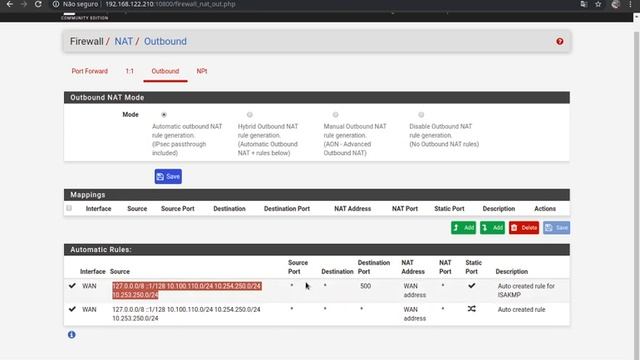Add mapping to bottom with down-arrow Add
Image resolution: width=640 pixels, height=360 pixels.
coord(492,228)
